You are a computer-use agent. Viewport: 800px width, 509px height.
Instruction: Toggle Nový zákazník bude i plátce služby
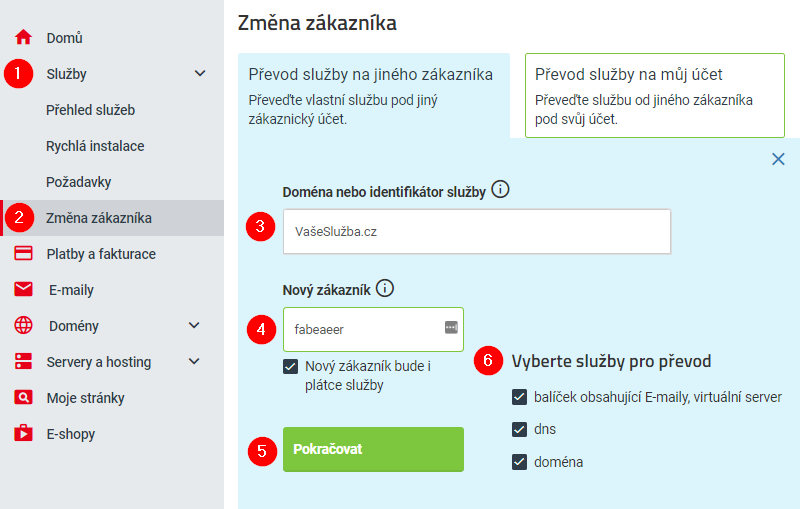coord(291,367)
